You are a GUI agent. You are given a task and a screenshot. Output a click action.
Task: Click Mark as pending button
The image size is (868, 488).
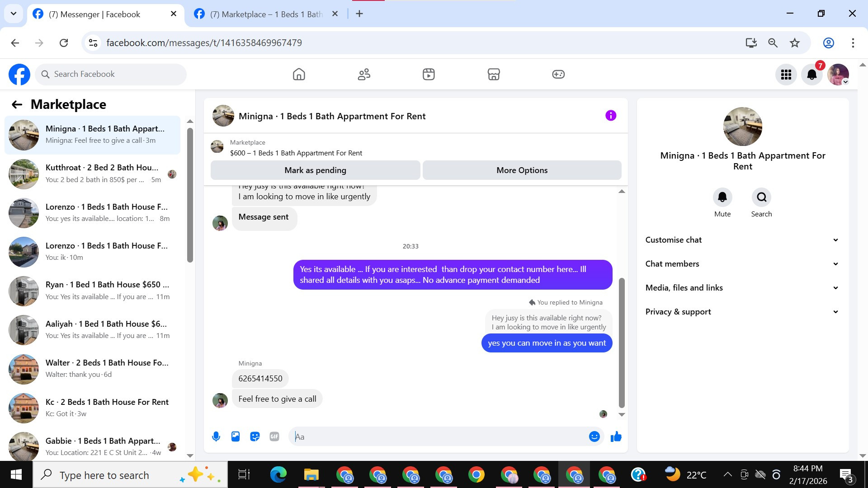coord(315,170)
